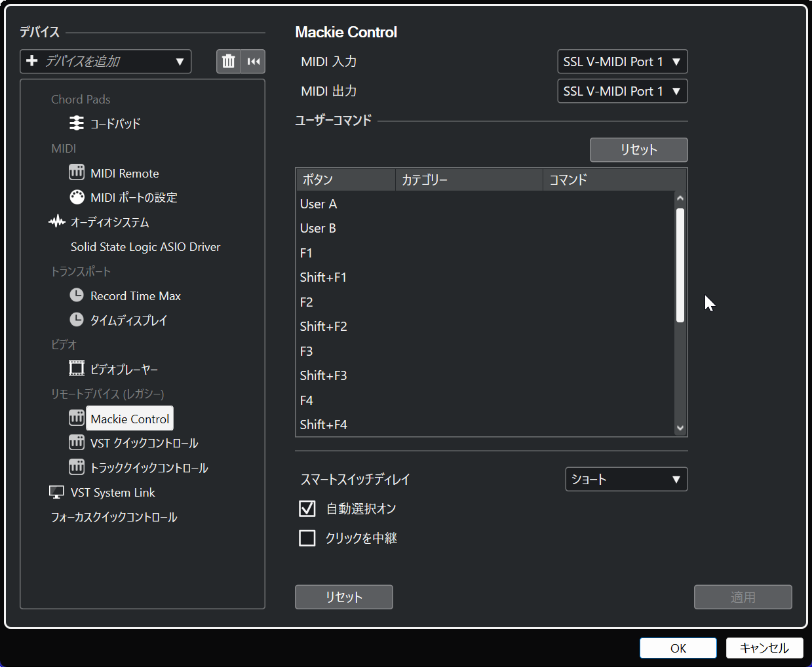Click the plus icon in デバイスを追加
This screenshot has height=667, width=812.
(32, 61)
